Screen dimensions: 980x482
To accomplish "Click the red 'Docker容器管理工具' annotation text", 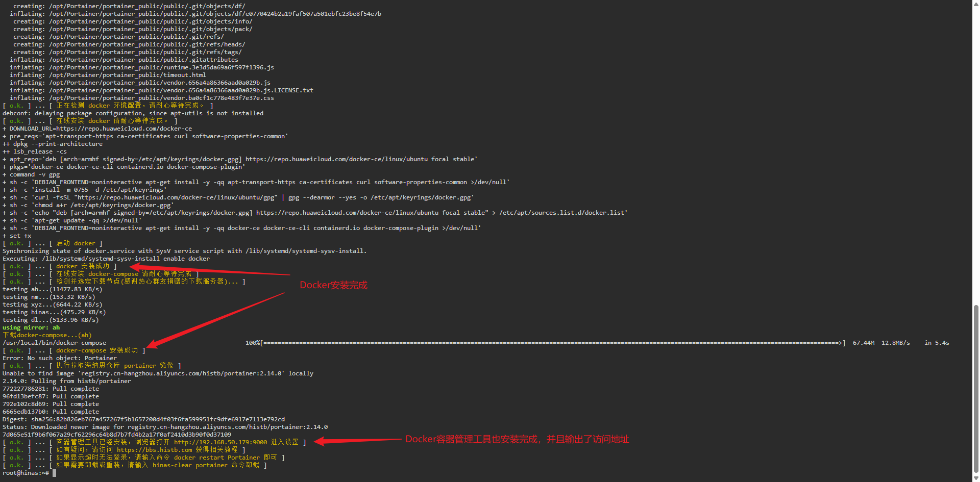I will tap(517, 439).
